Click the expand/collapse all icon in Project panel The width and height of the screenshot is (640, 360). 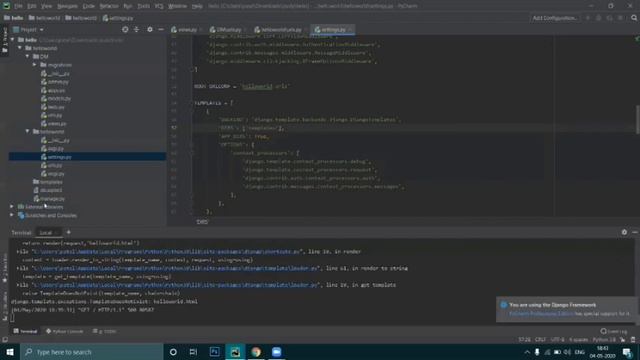click(x=136, y=29)
